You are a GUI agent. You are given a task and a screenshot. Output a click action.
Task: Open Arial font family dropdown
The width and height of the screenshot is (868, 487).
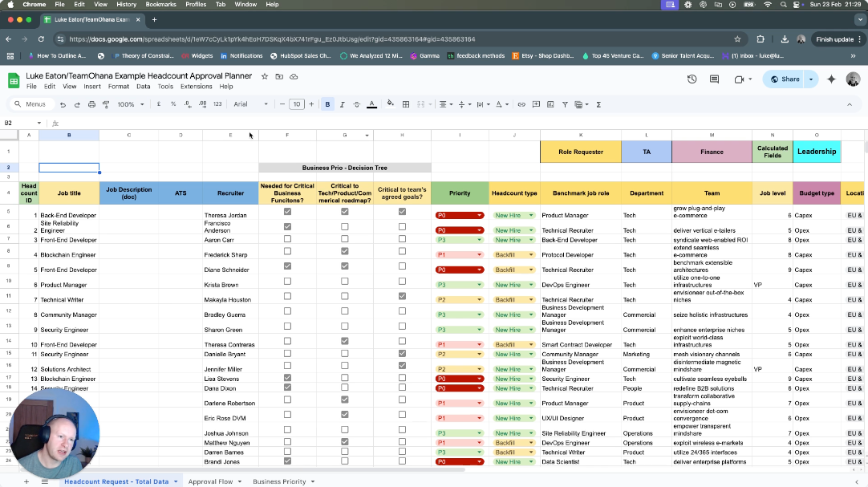tap(250, 104)
